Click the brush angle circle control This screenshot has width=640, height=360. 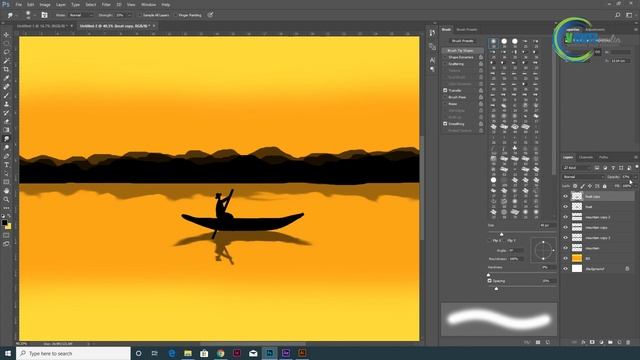point(543,250)
